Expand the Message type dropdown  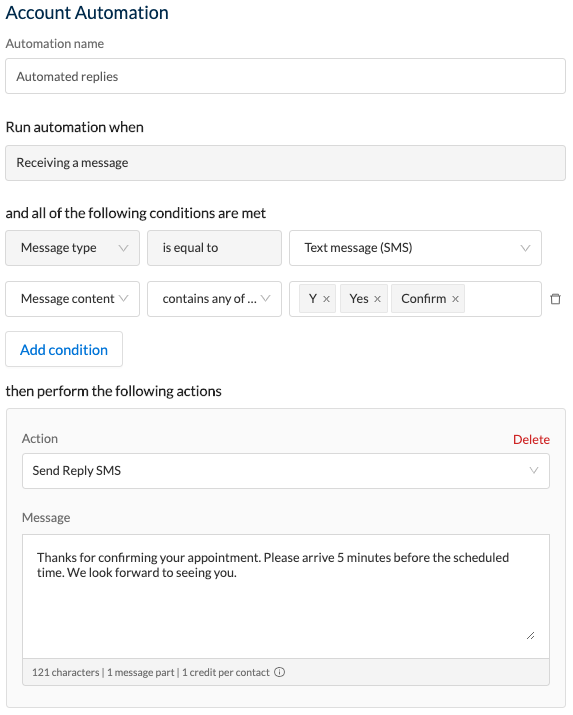click(72, 248)
